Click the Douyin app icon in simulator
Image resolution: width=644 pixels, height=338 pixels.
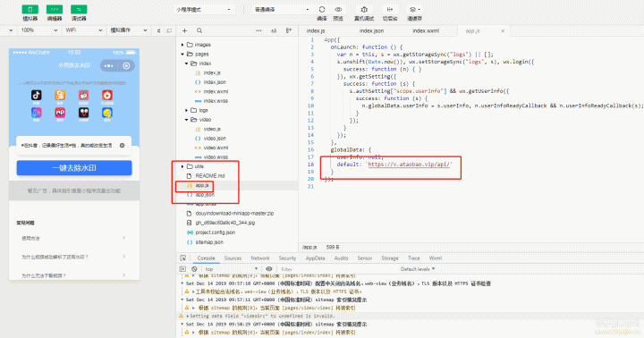tap(36, 96)
